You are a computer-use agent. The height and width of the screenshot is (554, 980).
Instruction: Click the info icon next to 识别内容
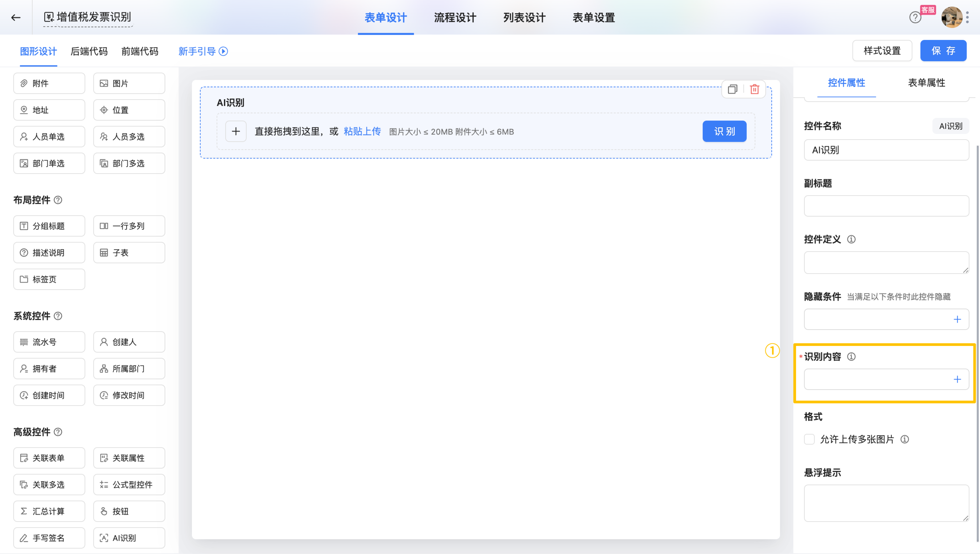coord(851,357)
